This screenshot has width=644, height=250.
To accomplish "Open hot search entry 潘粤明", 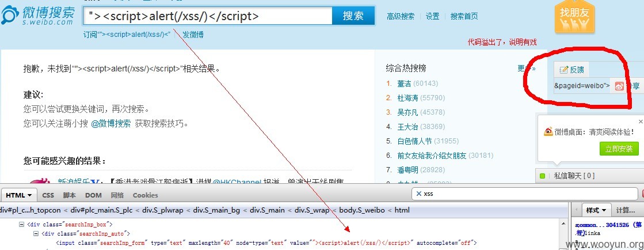I will point(407,170).
